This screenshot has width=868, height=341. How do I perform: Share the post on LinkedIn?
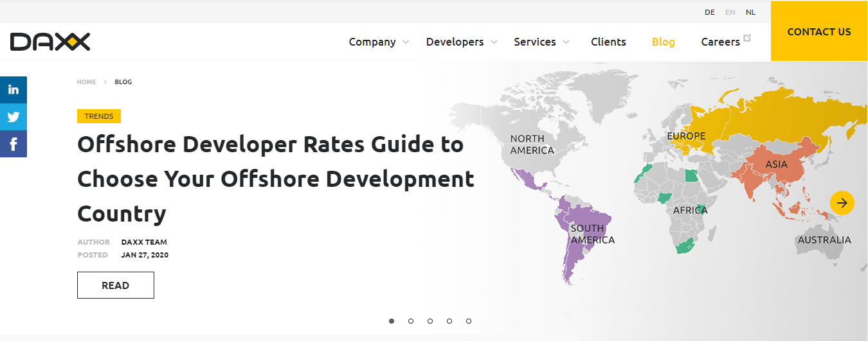[14, 89]
